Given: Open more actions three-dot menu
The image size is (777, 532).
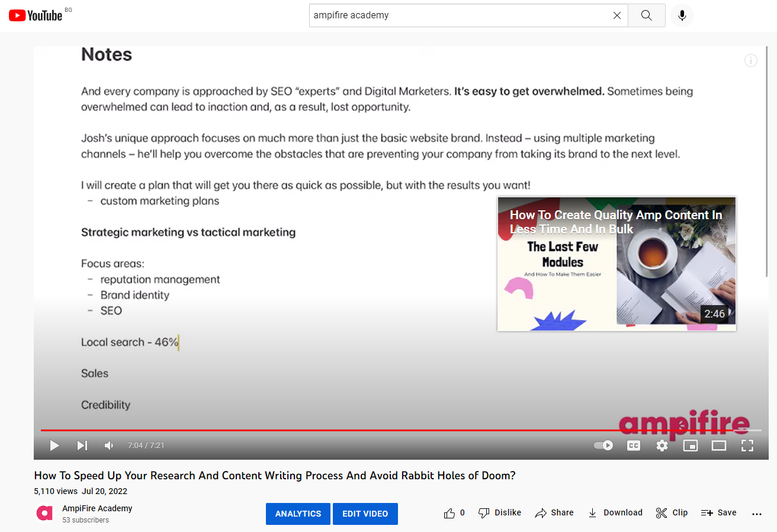Looking at the screenshot, I should (x=757, y=514).
